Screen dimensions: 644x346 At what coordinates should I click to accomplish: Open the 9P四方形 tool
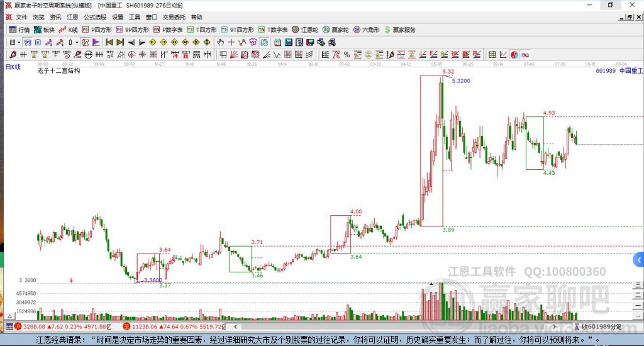pyautogui.click(x=132, y=30)
